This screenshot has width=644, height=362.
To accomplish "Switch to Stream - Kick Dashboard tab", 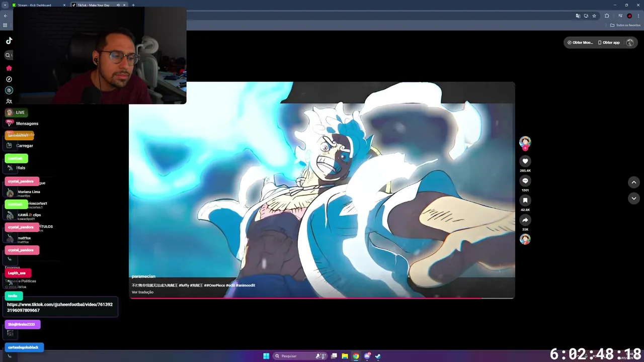I will point(38,5).
